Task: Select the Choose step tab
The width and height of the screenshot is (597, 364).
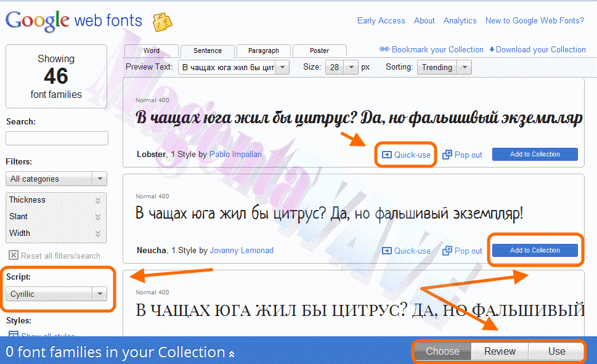Action: click(443, 351)
